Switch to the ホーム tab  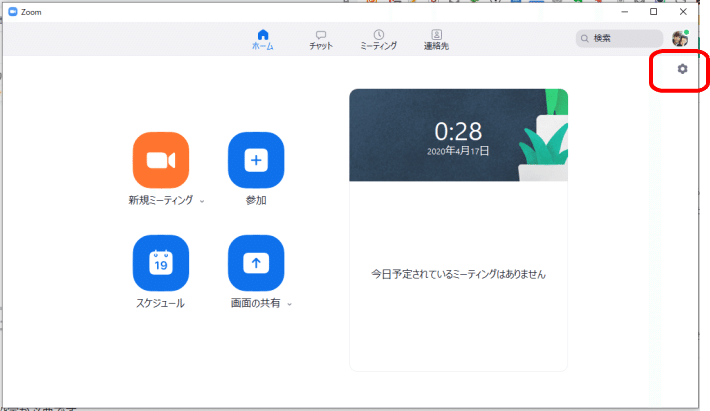coord(263,40)
